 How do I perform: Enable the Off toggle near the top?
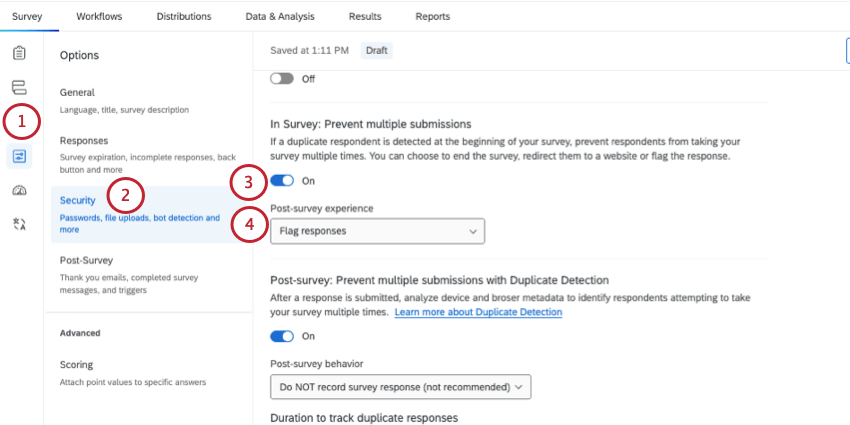pyautogui.click(x=282, y=79)
